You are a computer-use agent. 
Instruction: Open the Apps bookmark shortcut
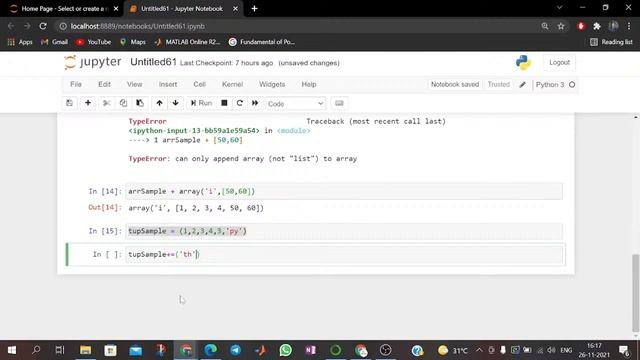pyautogui.click(x=20, y=42)
